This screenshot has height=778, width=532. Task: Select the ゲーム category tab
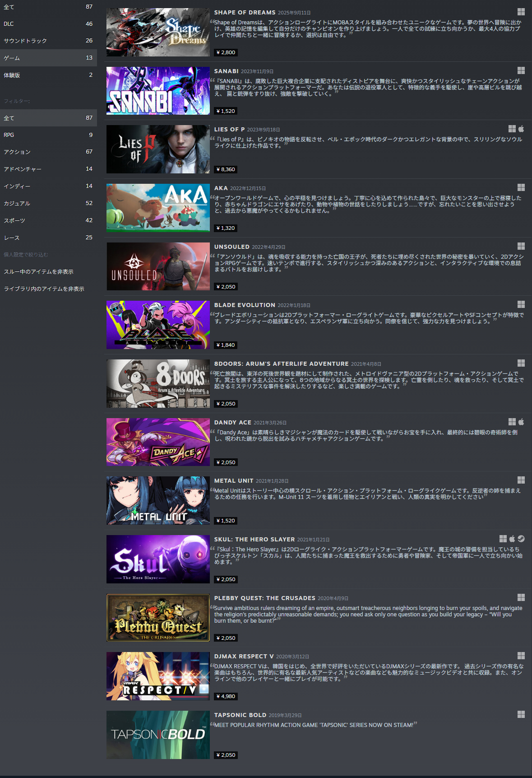point(48,58)
